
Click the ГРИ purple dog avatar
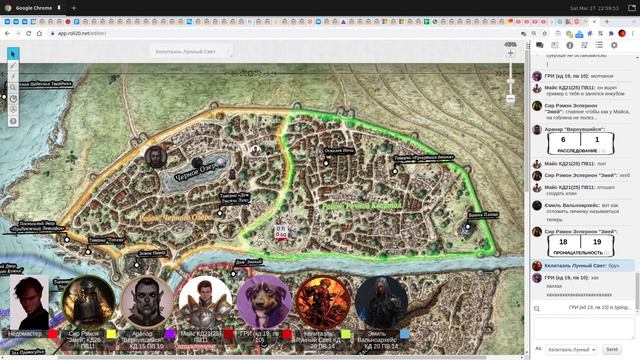tap(264, 302)
